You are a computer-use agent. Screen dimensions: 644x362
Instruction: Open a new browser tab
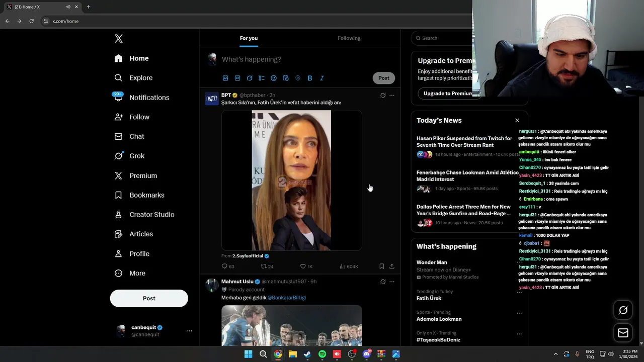pyautogui.click(x=89, y=7)
